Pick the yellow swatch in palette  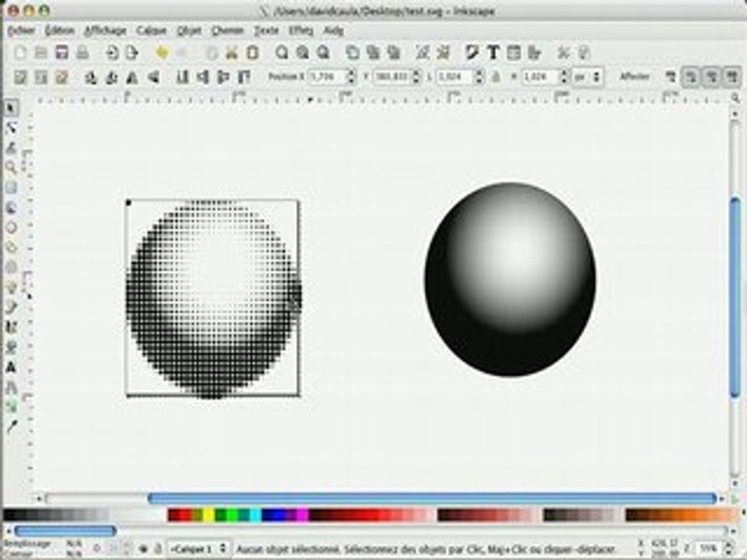tap(209, 515)
